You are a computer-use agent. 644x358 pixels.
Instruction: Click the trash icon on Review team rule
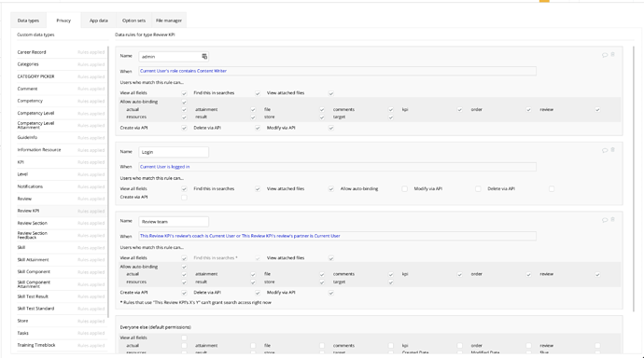pos(612,220)
